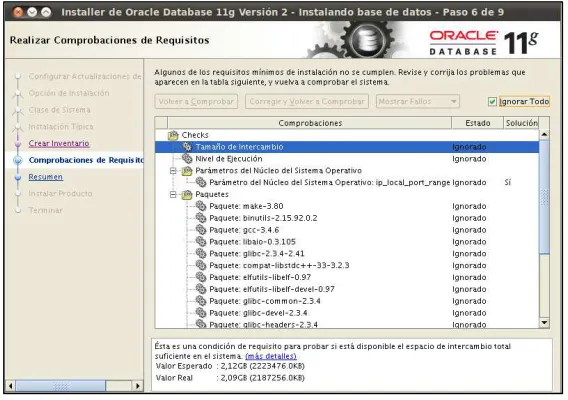Click the gear icon for glibc-2.3.4-2.41 package
The width and height of the screenshot is (568, 400).
coord(201,254)
